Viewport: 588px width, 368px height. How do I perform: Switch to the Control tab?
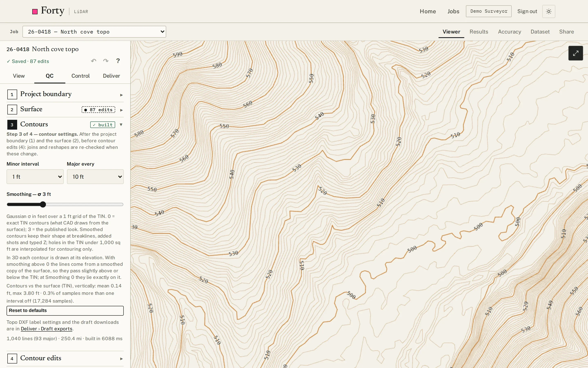click(x=80, y=76)
